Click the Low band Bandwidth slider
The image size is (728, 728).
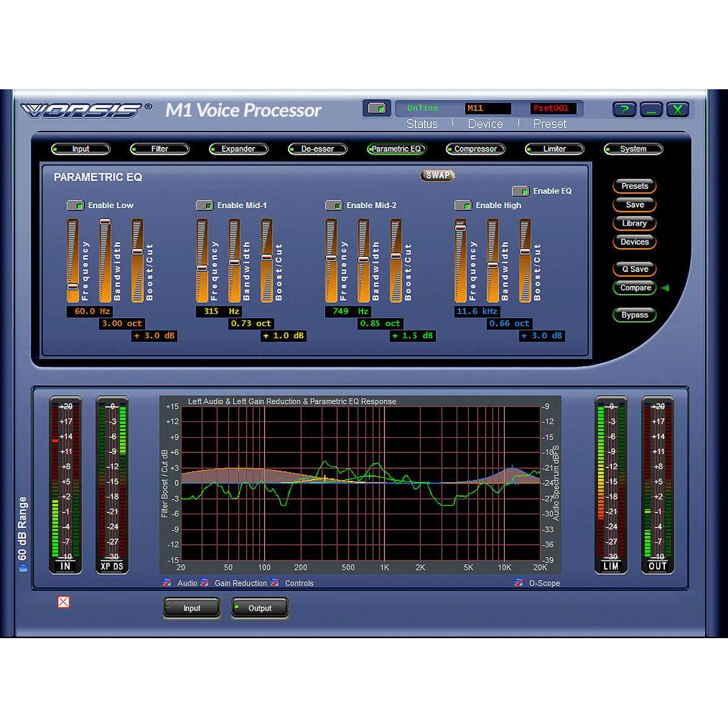[x=106, y=260]
